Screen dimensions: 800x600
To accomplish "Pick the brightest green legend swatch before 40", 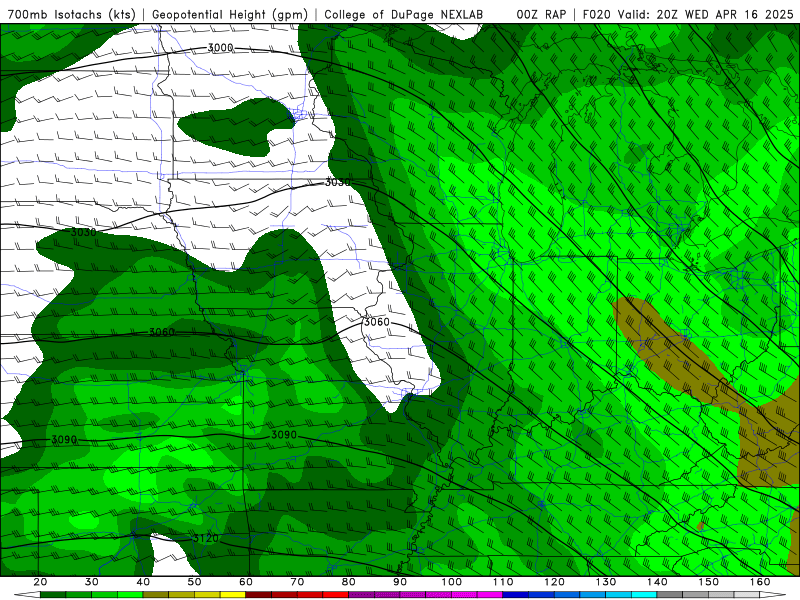I will click(130, 595).
